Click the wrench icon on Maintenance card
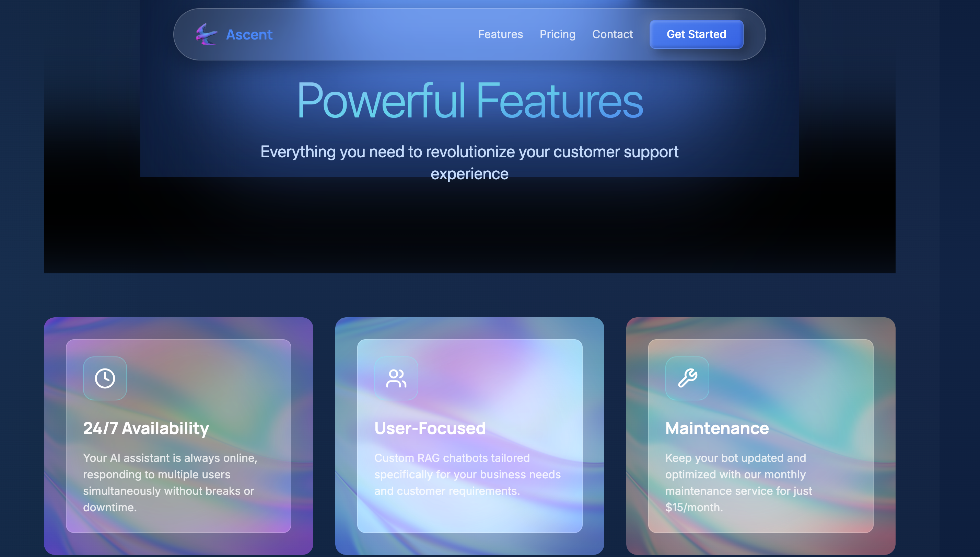This screenshot has width=980, height=557. 687,378
